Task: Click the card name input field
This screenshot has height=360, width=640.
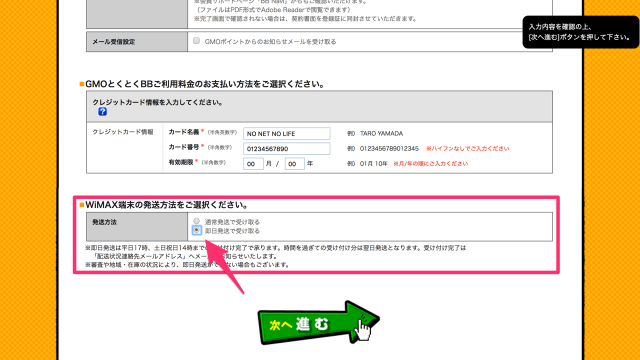Action: point(287,133)
